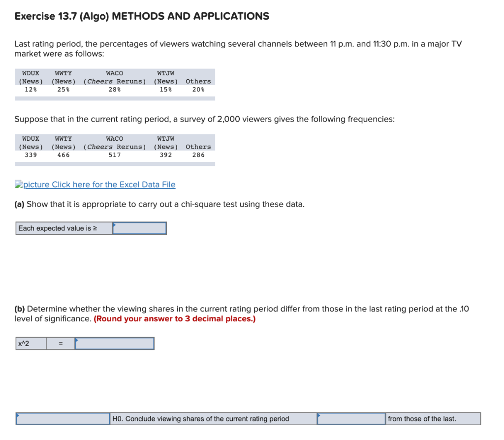Click the WDUX (News) 12% table cell
This screenshot has width=504, height=440.
pos(30,89)
